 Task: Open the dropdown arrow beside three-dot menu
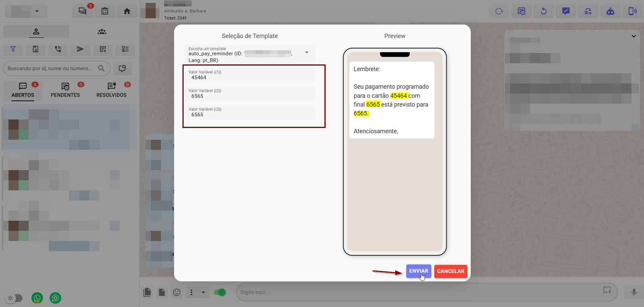point(203,292)
